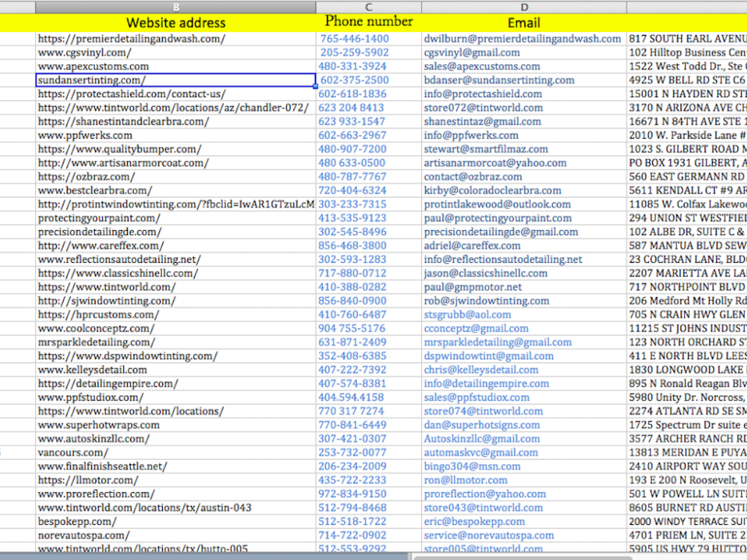
Task: Click the yellow Website address header cell
Action: click(x=176, y=22)
